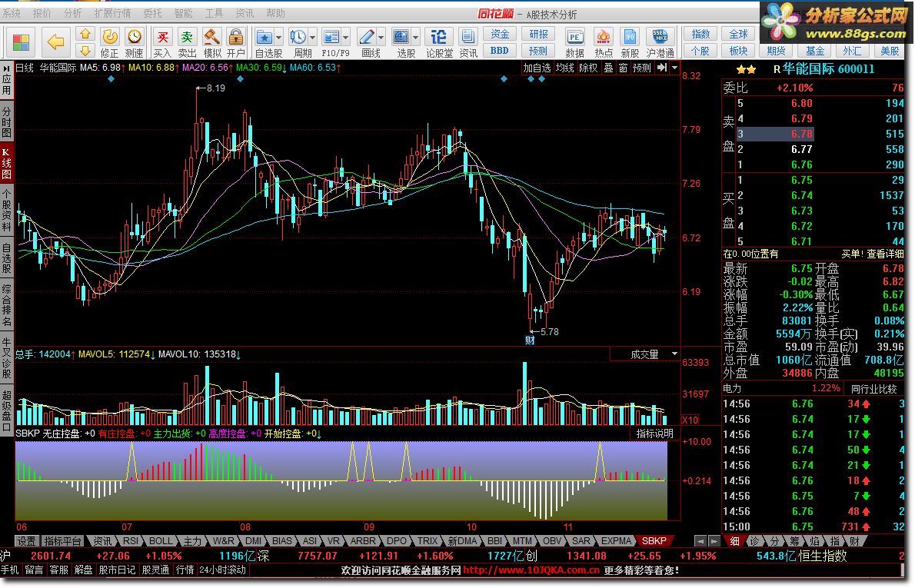Toggle the X10 volume scale label
Image resolution: width=915 pixels, height=588 pixels.
(x=690, y=420)
